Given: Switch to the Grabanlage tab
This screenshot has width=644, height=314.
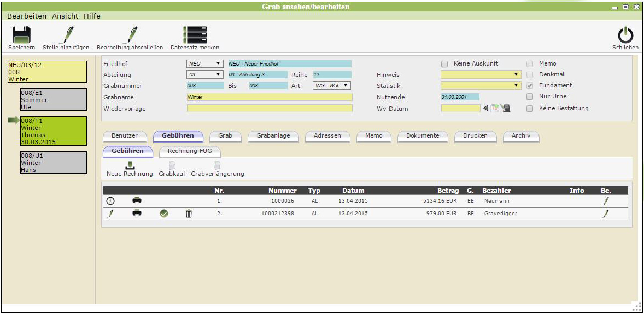Looking at the screenshot, I should [273, 135].
